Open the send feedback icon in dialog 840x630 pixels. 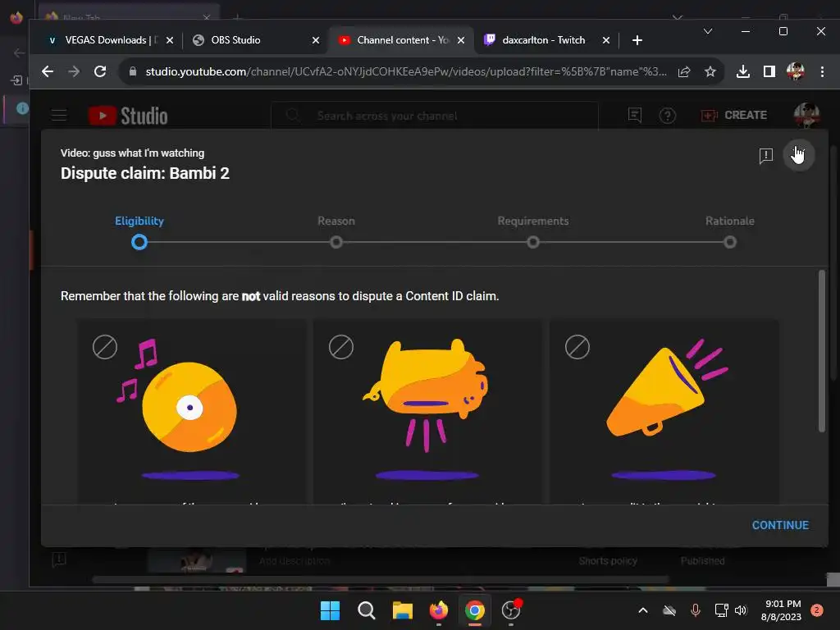[765, 156]
